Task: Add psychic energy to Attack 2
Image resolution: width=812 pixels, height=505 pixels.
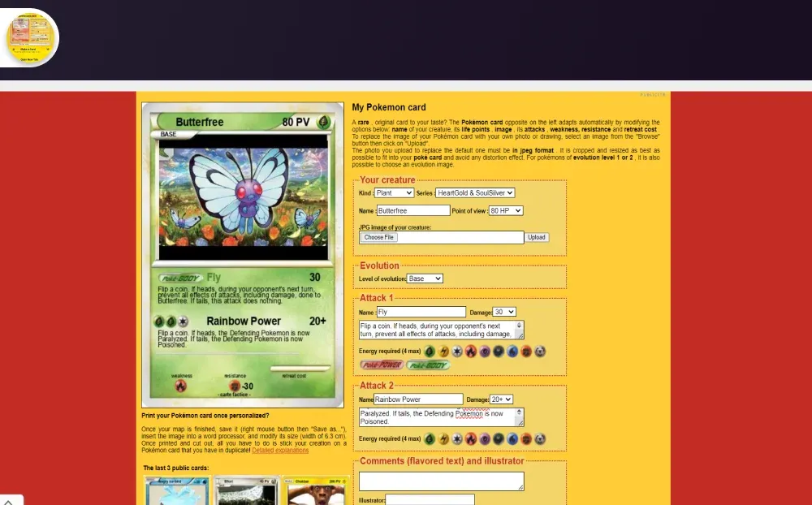Action: 485,439
